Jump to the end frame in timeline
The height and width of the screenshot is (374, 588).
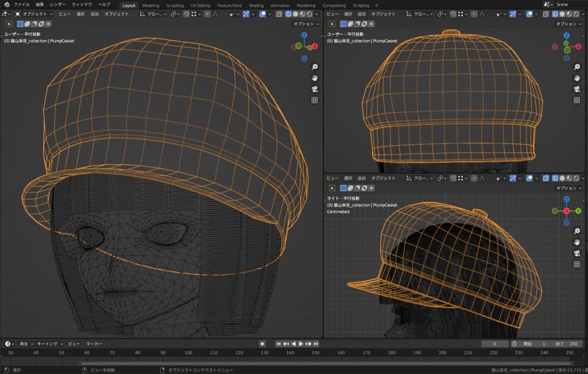[316, 344]
